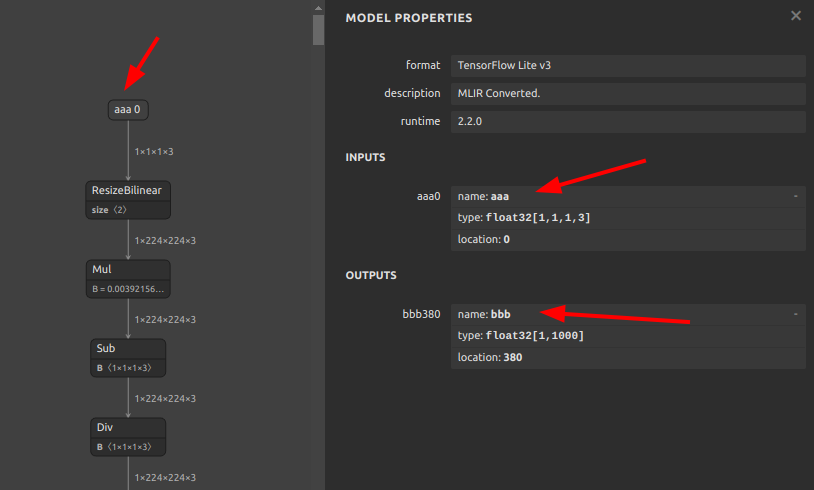
Task: Click the ResizeBilinear size attribute
Action: pos(128,210)
